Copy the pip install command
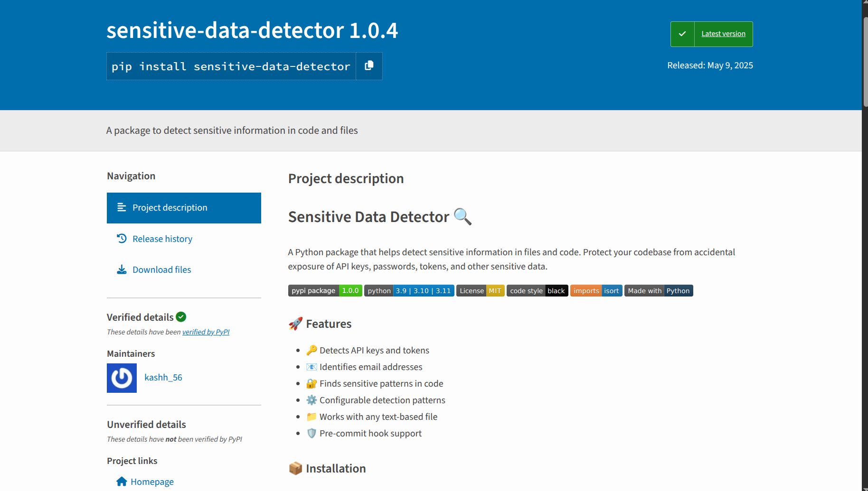Viewport: 868px width, 491px height. point(369,66)
